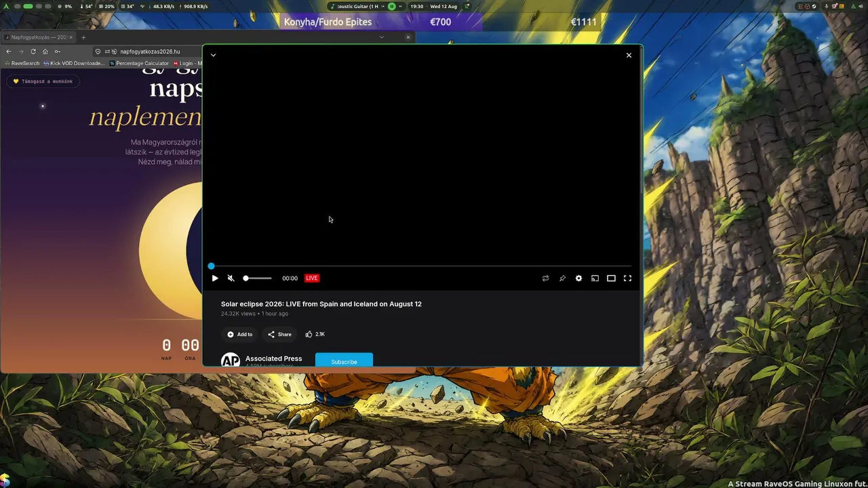Open the Kick VOD Downloader bookmark
This screenshot has width=868, height=488.
(x=74, y=63)
